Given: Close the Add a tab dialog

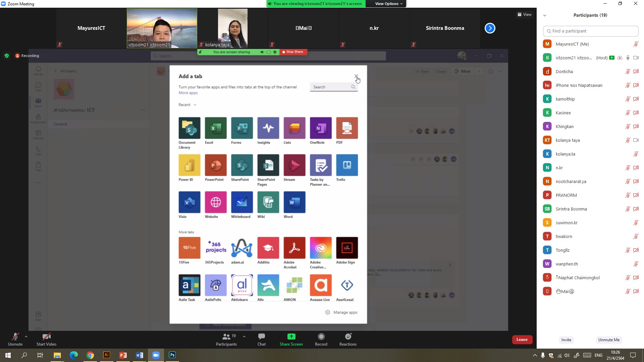Looking at the screenshot, I should coord(356,76).
